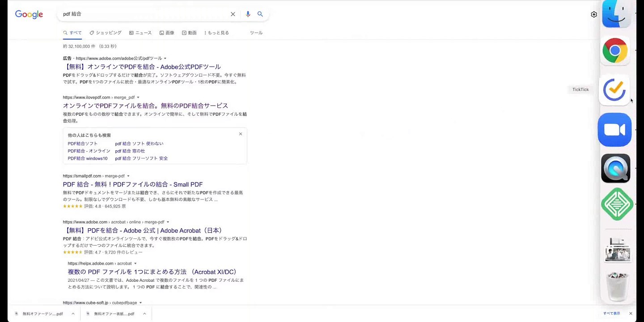Click the result count 約 32,100,000 件
The width and height of the screenshot is (644, 322).
pos(79,46)
